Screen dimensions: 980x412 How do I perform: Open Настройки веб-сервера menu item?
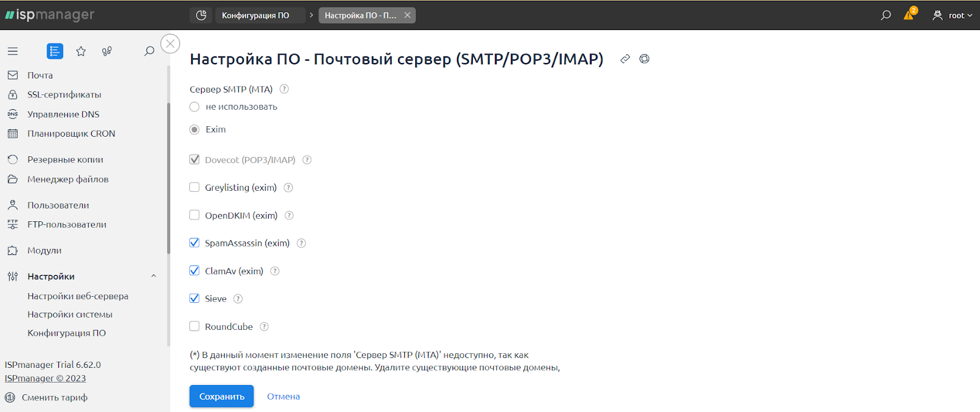(78, 296)
